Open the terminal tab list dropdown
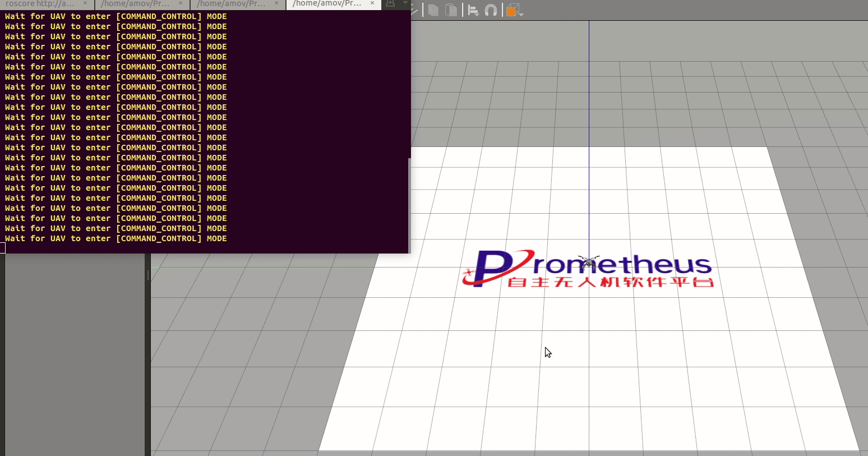The image size is (868, 456). tap(405, 3)
